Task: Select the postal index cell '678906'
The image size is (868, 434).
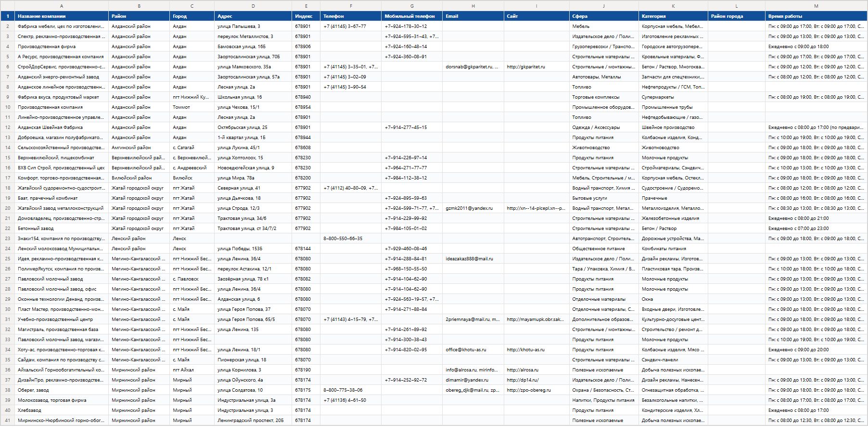Action: (306, 47)
